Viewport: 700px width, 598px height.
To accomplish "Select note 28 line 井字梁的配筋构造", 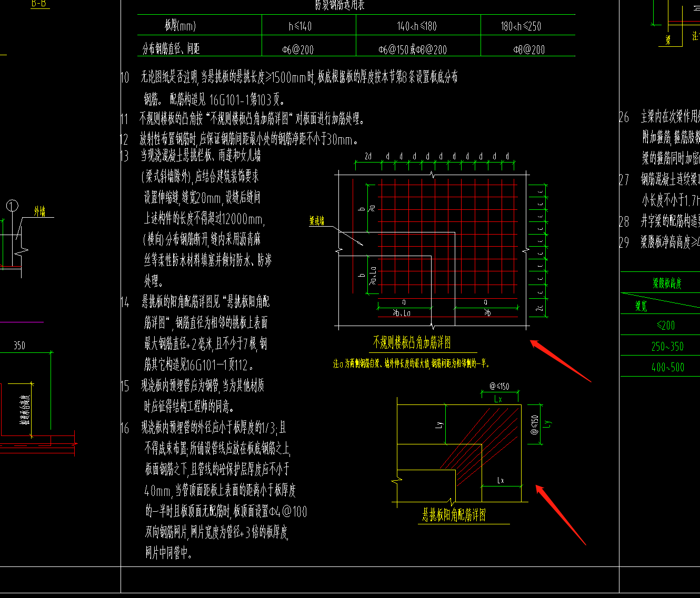I will click(670, 221).
